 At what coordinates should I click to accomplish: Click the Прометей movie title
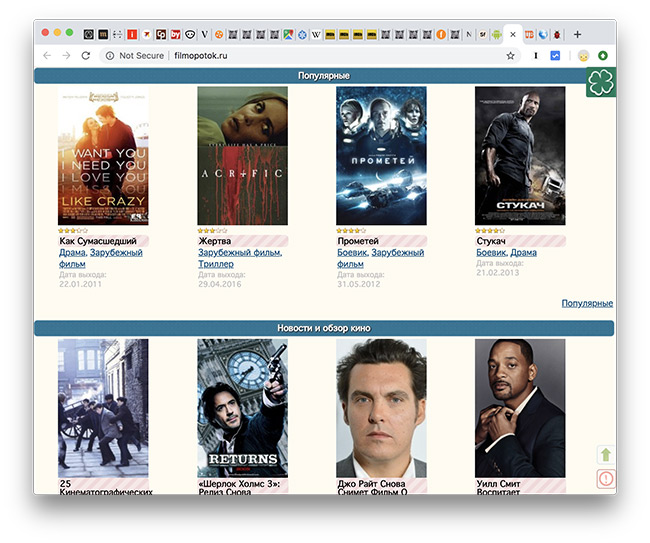(x=358, y=241)
